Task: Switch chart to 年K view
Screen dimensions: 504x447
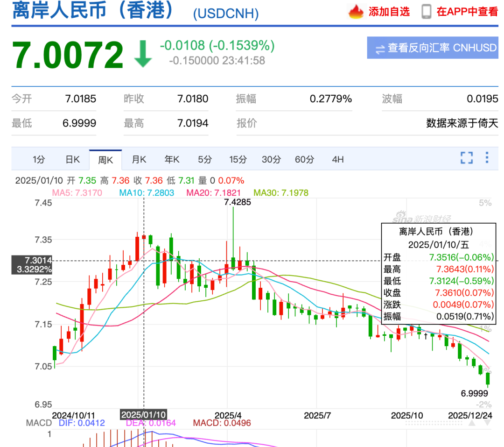Action: coord(172,159)
